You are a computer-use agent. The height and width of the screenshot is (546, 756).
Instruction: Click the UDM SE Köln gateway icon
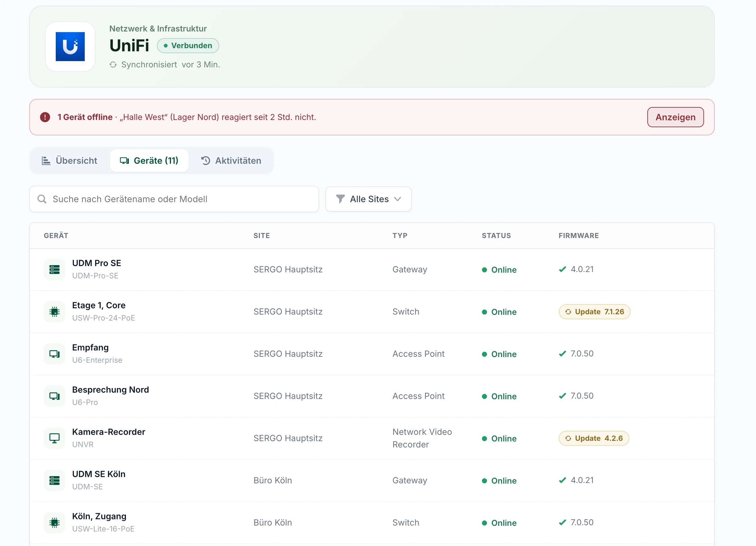click(54, 481)
